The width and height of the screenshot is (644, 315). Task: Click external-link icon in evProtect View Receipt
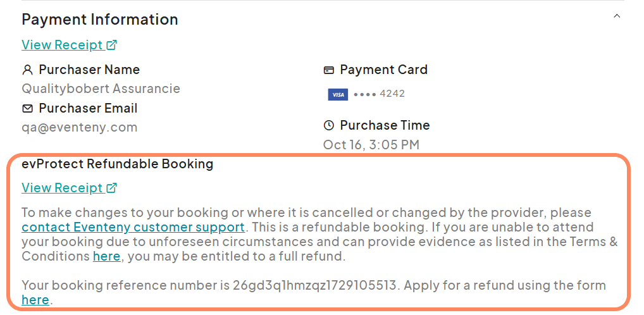[112, 188]
